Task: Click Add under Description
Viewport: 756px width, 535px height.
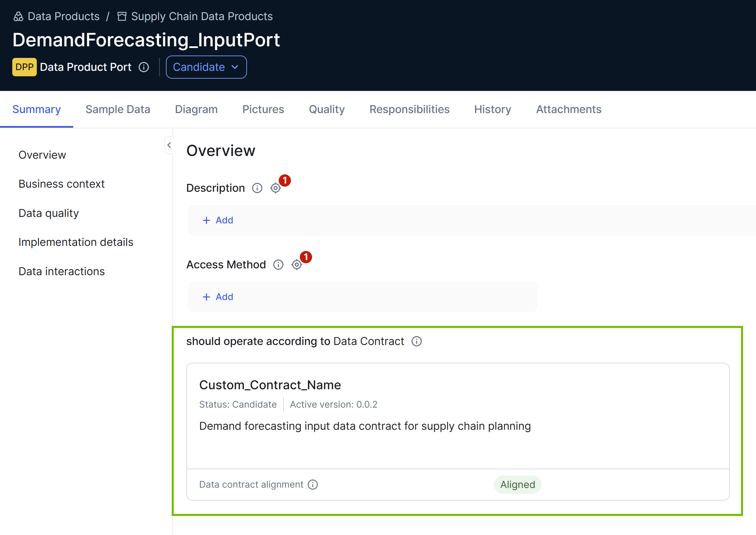Action: (218, 220)
